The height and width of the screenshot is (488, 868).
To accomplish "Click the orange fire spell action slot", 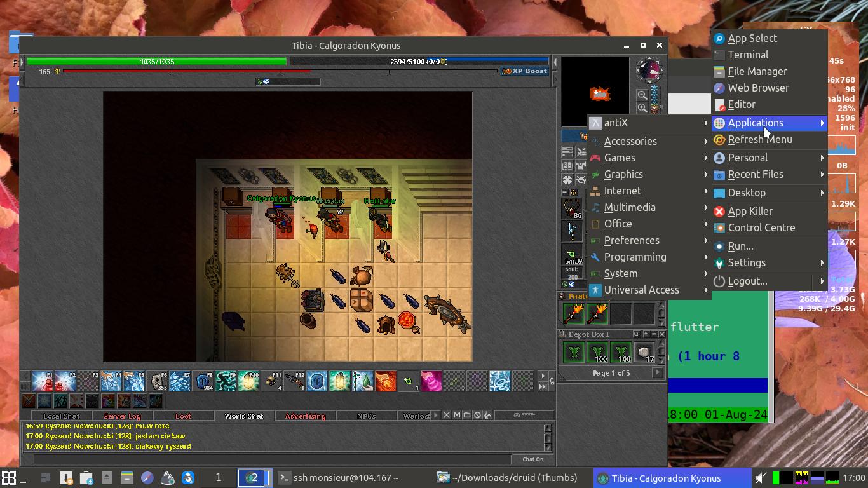I will click(x=386, y=381).
